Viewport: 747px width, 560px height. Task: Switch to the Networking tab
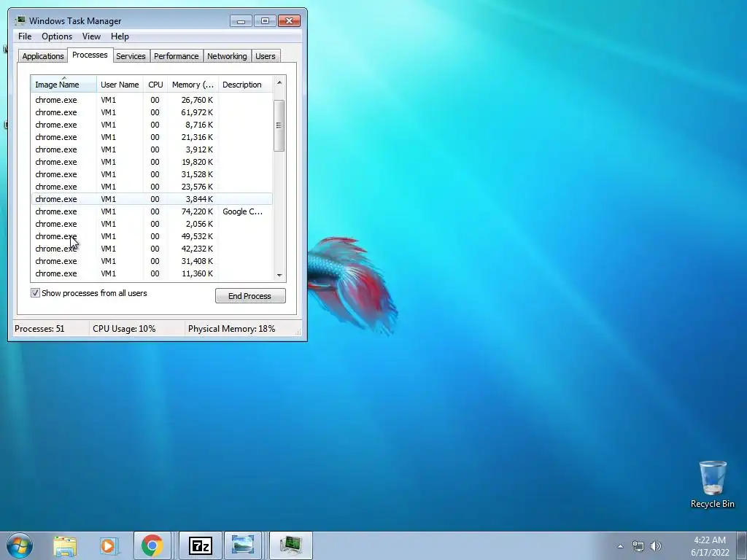coord(227,55)
